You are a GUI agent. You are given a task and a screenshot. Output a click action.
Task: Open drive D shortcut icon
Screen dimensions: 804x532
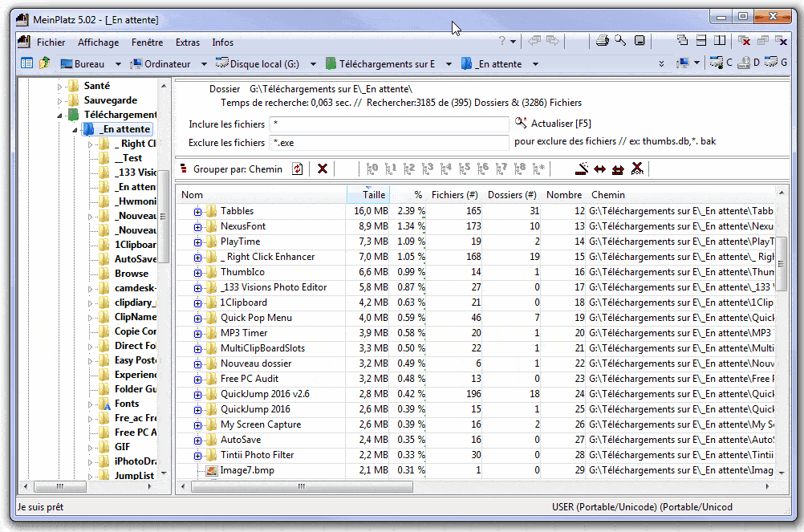(x=749, y=63)
